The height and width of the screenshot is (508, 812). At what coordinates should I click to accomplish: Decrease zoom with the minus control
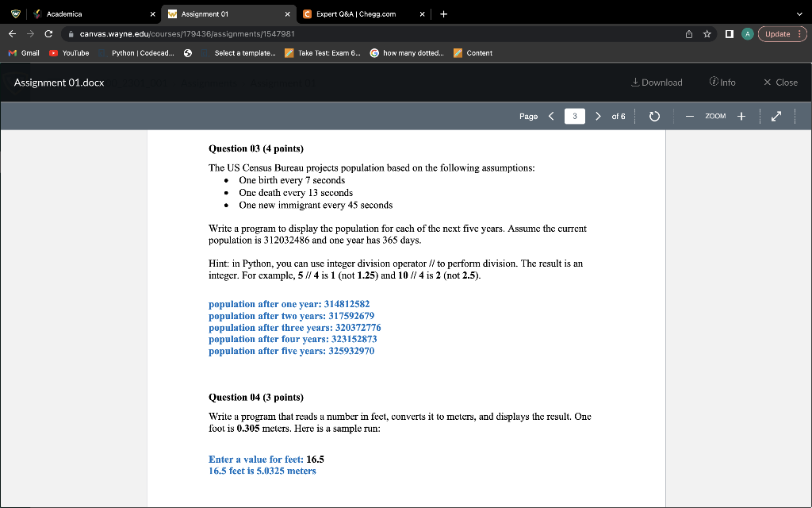coord(689,116)
